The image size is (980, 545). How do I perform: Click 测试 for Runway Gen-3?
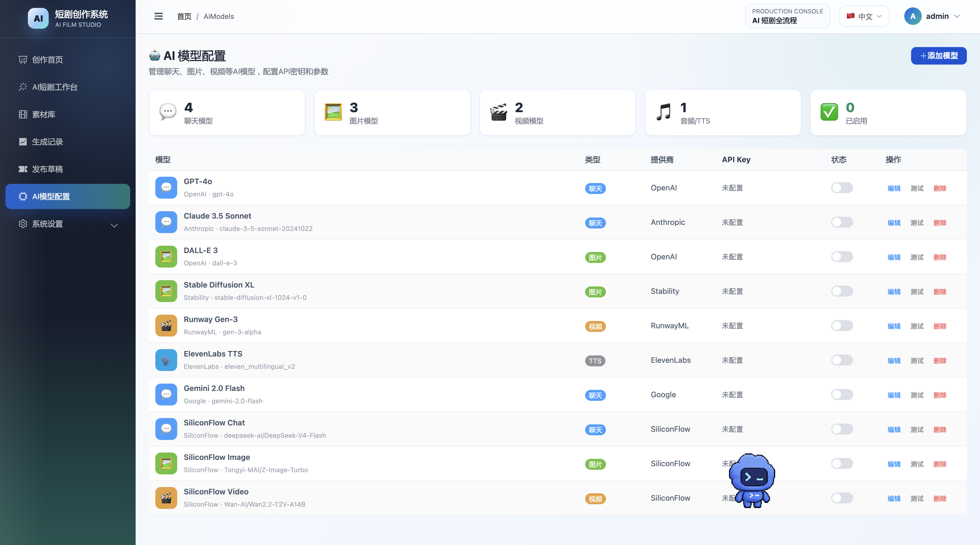coord(917,326)
